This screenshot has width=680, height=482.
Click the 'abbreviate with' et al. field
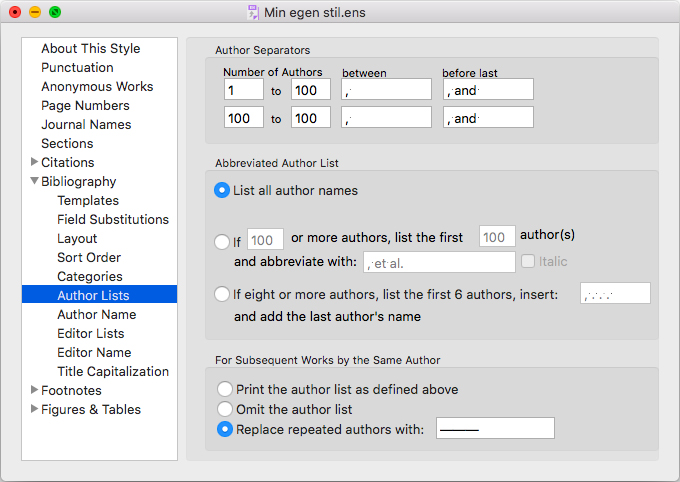click(x=439, y=262)
